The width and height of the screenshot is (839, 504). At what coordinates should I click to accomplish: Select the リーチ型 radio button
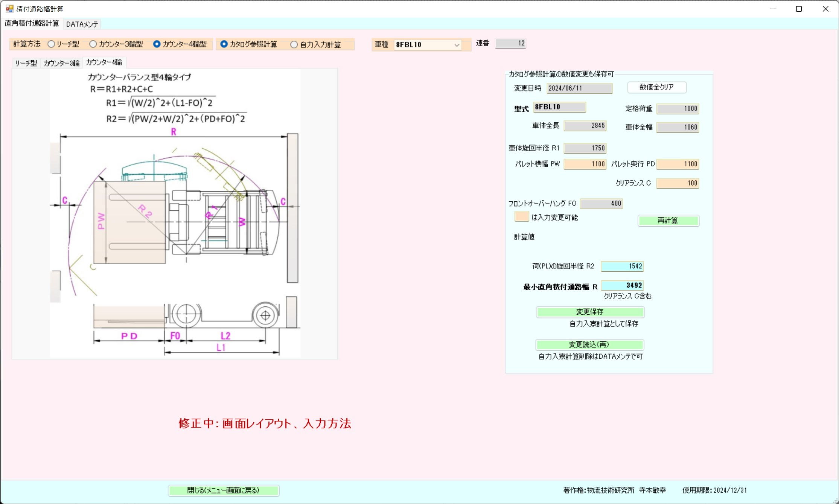[52, 44]
